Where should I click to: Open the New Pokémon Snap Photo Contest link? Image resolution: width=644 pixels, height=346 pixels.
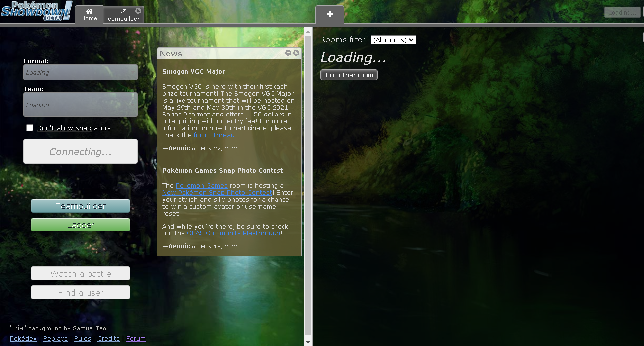tap(217, 192)
